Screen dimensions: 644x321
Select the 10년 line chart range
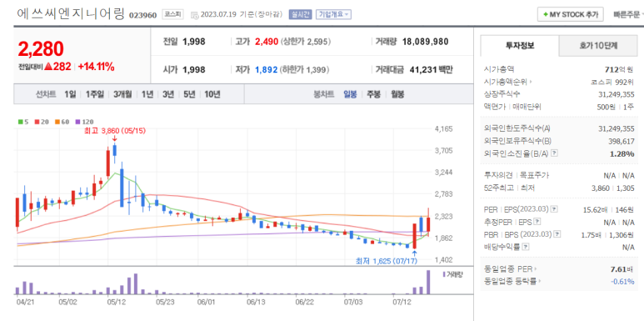click(212, 94)
